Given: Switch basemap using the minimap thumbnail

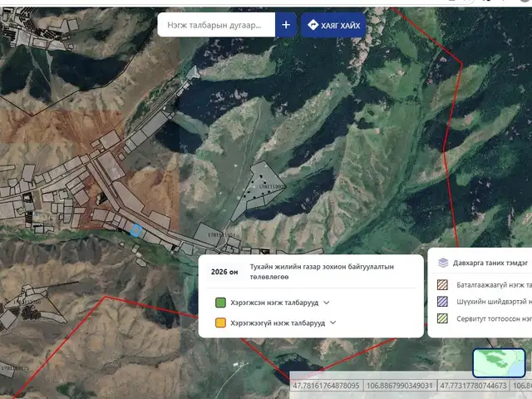Looking at the screenshot, I should (499, 362).
